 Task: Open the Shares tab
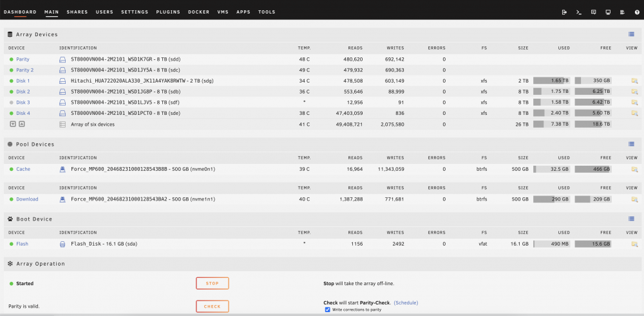[77, 12]
